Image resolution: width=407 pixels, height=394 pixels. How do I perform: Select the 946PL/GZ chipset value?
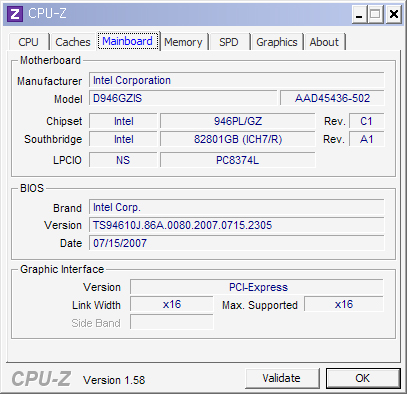click(238, 121)
